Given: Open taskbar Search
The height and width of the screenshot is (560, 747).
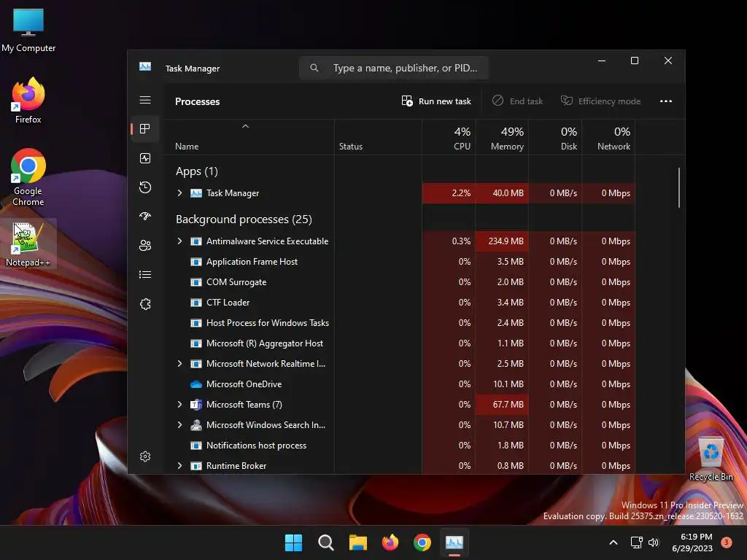Looking at the screenshot, I should 326,542.
